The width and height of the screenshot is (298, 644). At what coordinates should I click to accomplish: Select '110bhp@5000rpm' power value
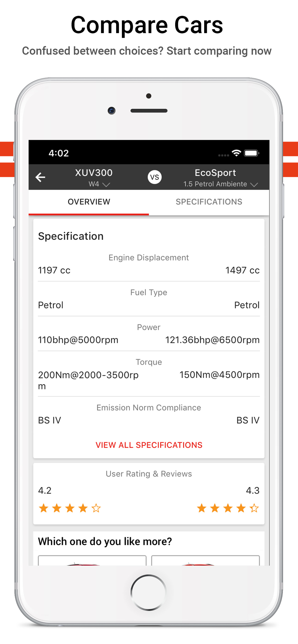(x=78, y=340)
